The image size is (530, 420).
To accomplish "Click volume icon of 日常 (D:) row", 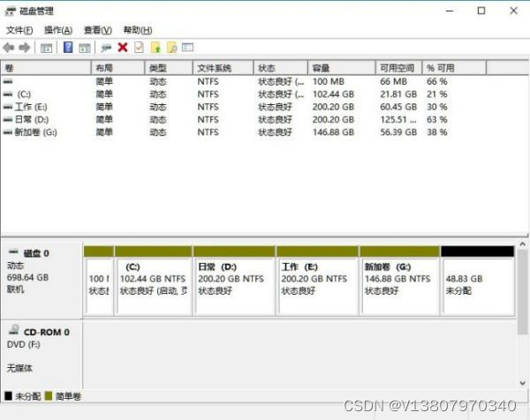I will 8,120.
